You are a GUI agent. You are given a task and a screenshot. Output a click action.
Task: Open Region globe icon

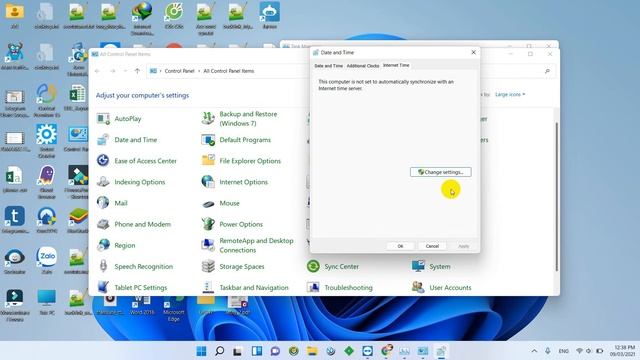pyautogui.click(x=103, y=245)
